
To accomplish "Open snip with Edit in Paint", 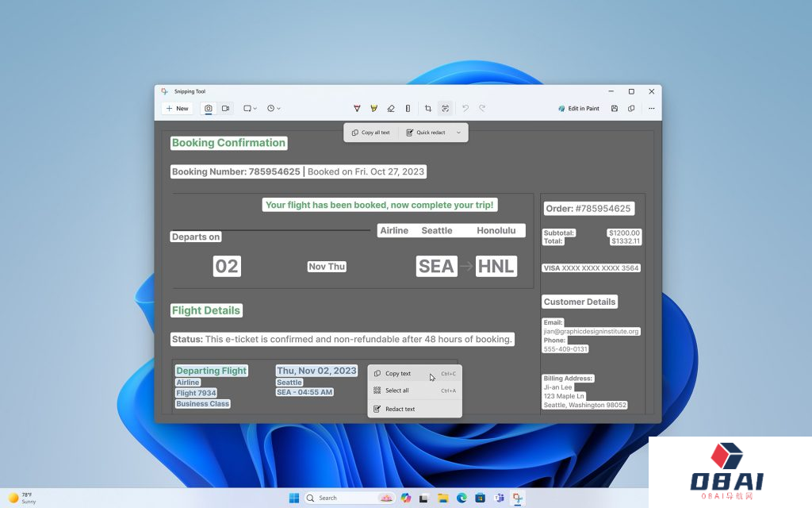I will point(579,108).
